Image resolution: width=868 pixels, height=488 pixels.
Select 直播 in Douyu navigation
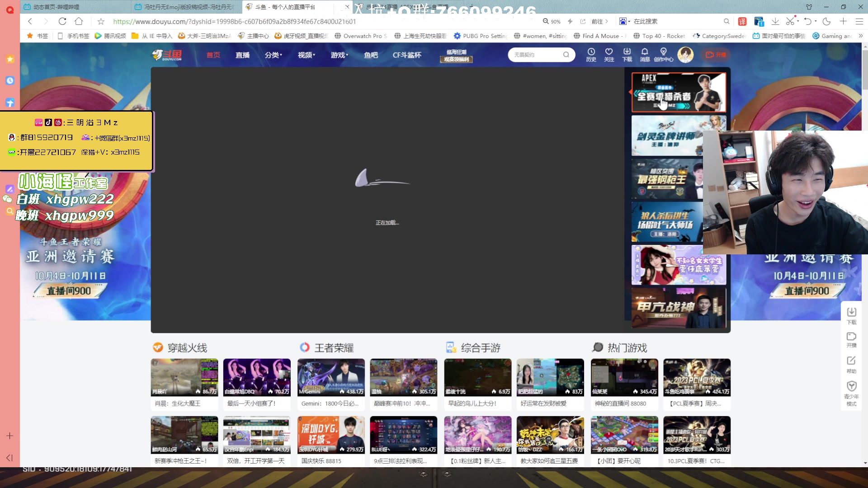click(x=242, y=55)
